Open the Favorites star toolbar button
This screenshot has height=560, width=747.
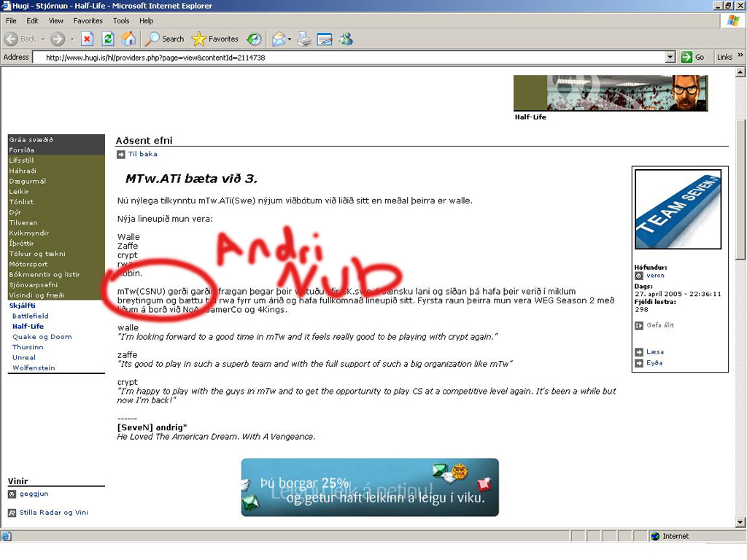(215, 39)
